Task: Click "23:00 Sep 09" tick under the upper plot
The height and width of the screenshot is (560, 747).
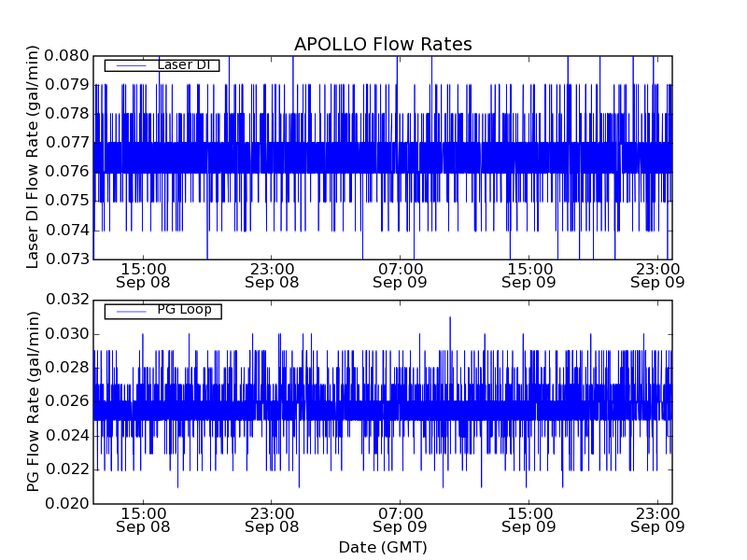Action: (x=658, y=274)
